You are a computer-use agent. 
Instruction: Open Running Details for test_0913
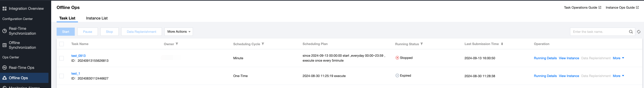click(x=545, y=58)
